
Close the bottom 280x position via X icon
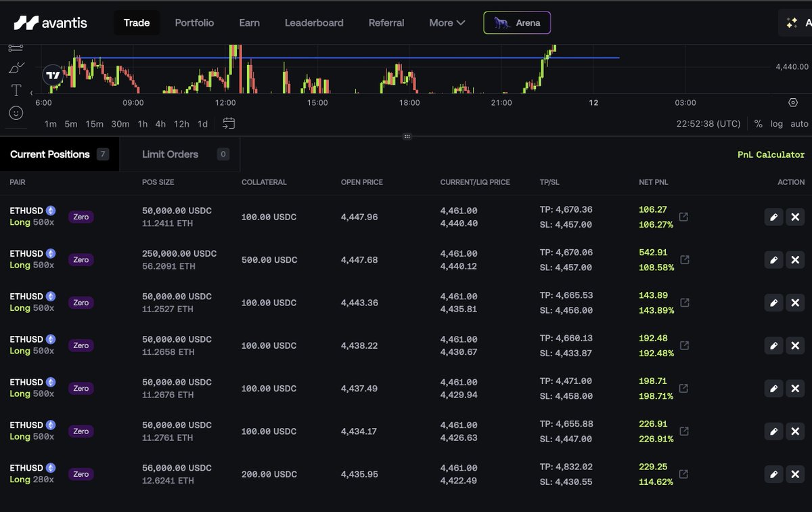(x=795, y=474)
